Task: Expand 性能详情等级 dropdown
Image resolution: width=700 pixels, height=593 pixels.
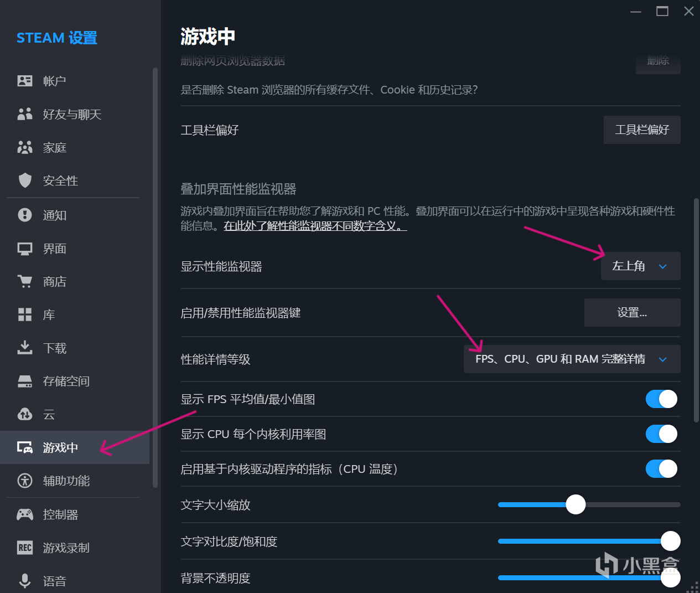Action: [572, 359]
